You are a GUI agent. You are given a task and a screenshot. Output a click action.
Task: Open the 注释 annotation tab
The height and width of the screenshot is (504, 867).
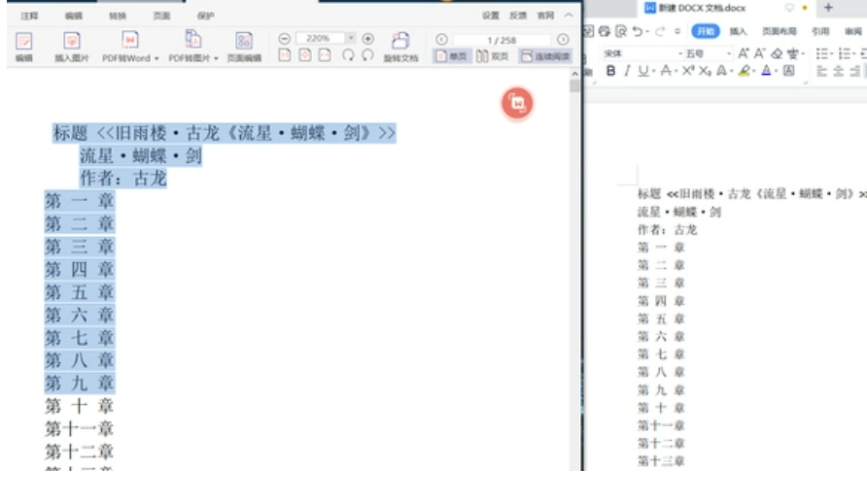(29, 16)
